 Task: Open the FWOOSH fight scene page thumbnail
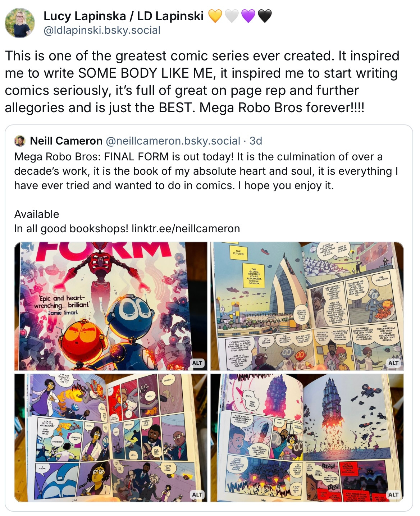(x=111, y=438)
